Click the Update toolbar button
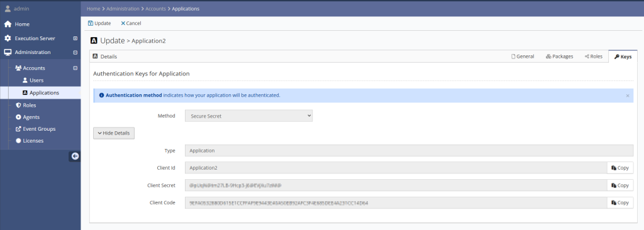 pos(99,23)
